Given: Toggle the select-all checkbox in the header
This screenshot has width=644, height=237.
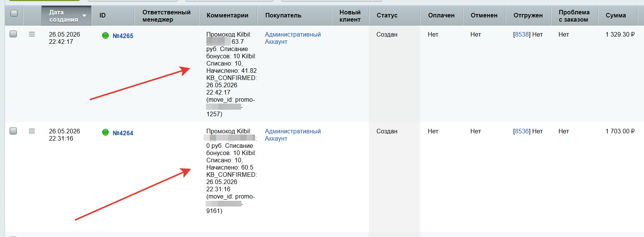Looking at the screenshot, I should click(14, 13).
